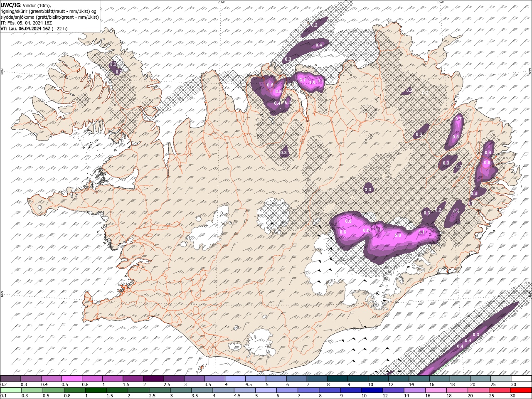532x399 pixels.
Task: Click the bright pink 0.5 swatch in upper legend
Action: pos(72,379)
